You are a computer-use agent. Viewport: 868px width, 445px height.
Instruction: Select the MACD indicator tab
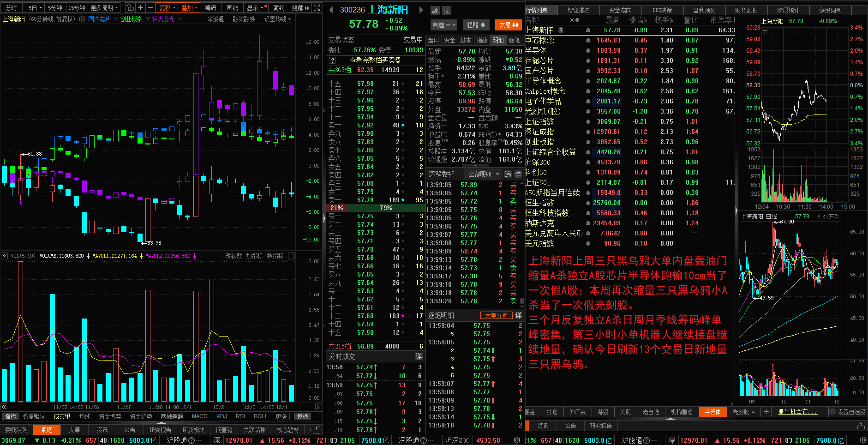click(200, 416)
